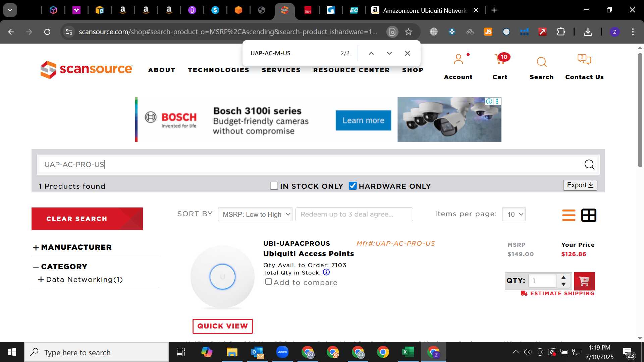
Task: Reload the page
Action: (47, 32)
